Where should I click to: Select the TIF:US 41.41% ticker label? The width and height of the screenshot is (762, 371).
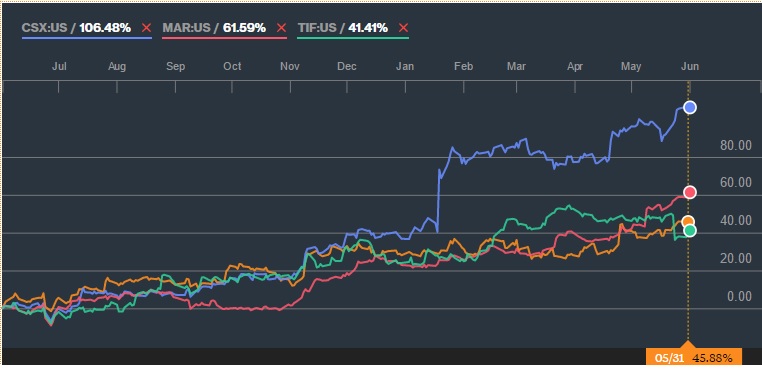[x=343, y=28]
